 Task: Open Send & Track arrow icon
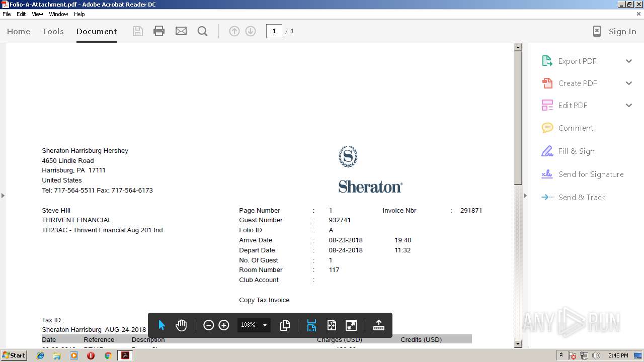click(547, 197)
